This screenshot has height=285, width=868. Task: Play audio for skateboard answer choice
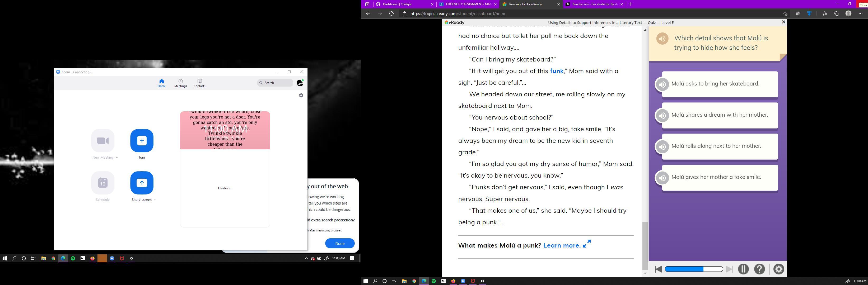(x=662, y=84)
